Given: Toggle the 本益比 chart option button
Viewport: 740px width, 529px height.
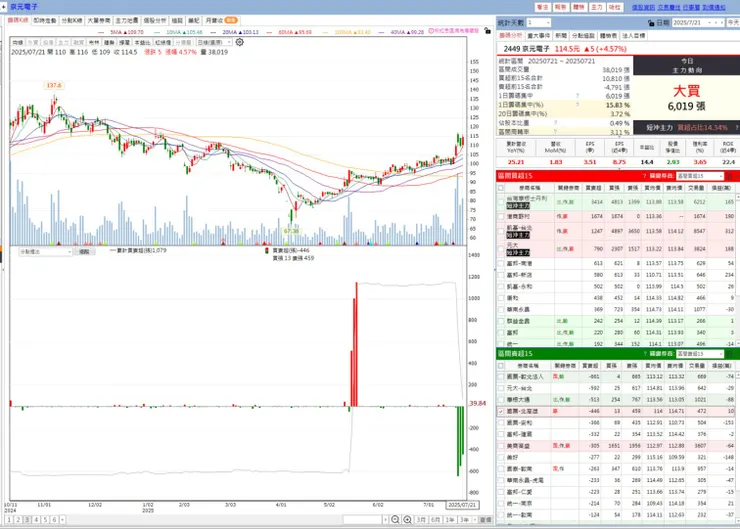Looking at the screenshot, I should [142, 42].
